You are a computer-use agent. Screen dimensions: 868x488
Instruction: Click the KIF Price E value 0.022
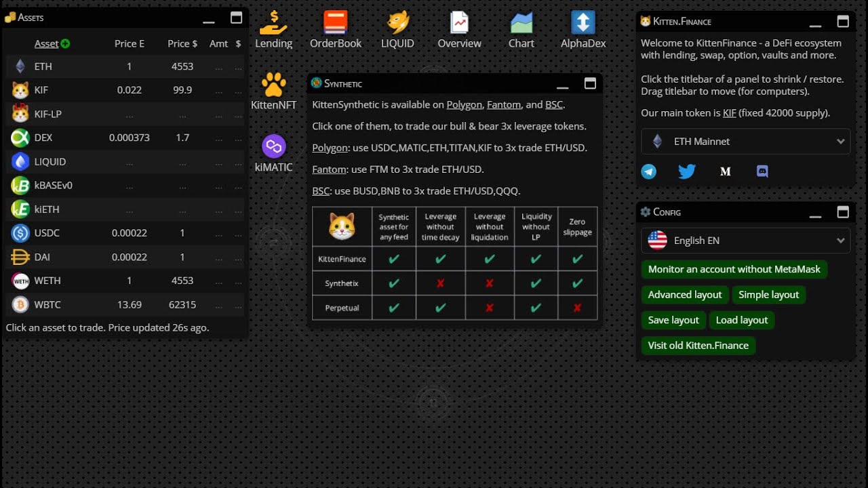[x=130, y=90]
